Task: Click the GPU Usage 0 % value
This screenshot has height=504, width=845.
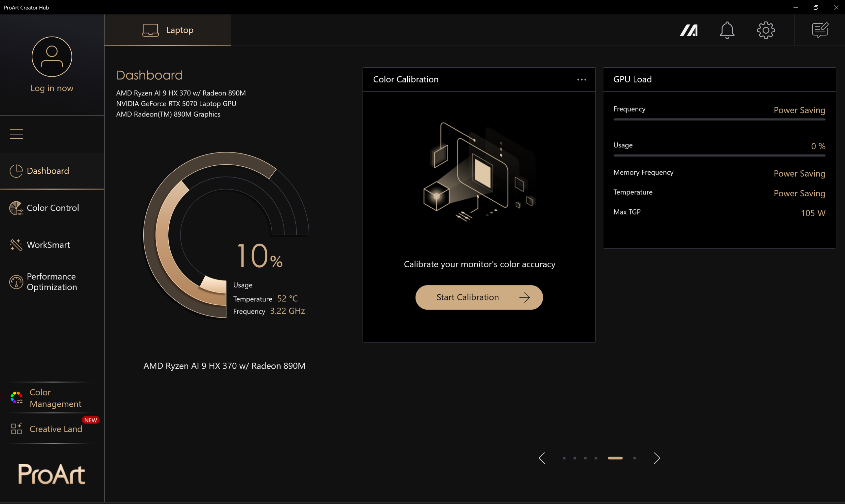Action: (818, 146)
